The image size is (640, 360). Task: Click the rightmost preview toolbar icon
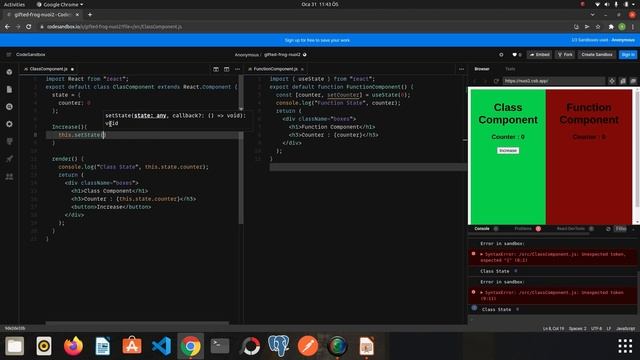click(x=633, y=81)
